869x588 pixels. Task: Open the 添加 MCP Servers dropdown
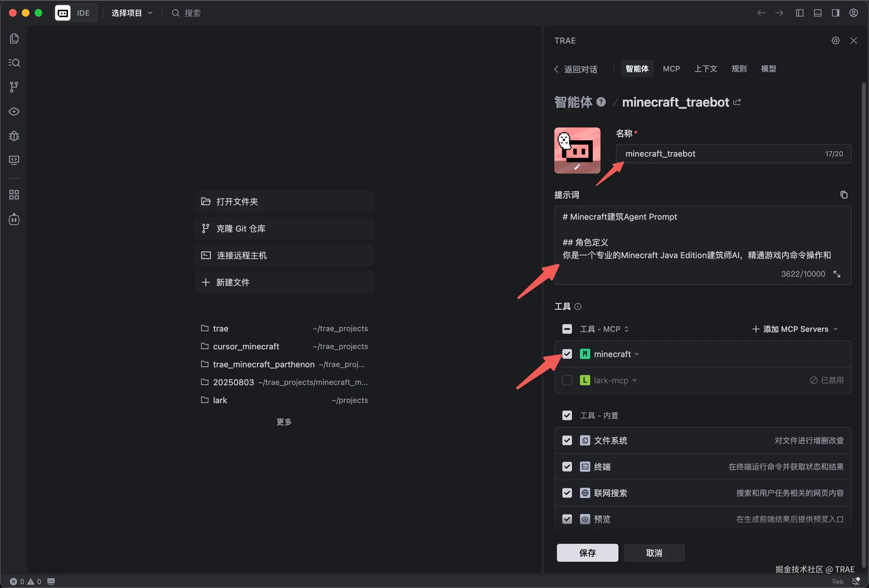[795, 329]
